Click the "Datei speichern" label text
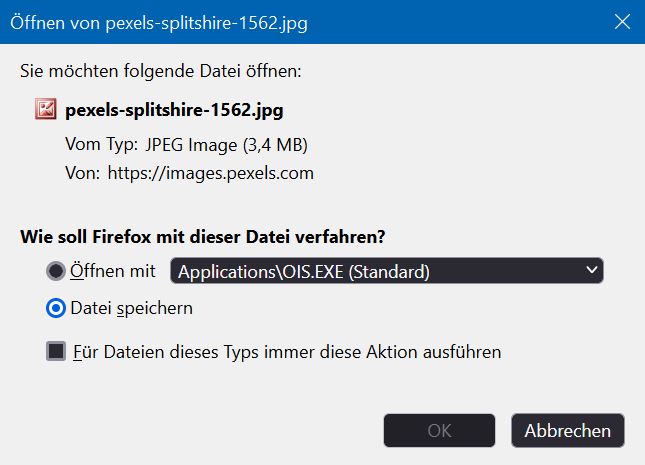 (x=131, y=308)
